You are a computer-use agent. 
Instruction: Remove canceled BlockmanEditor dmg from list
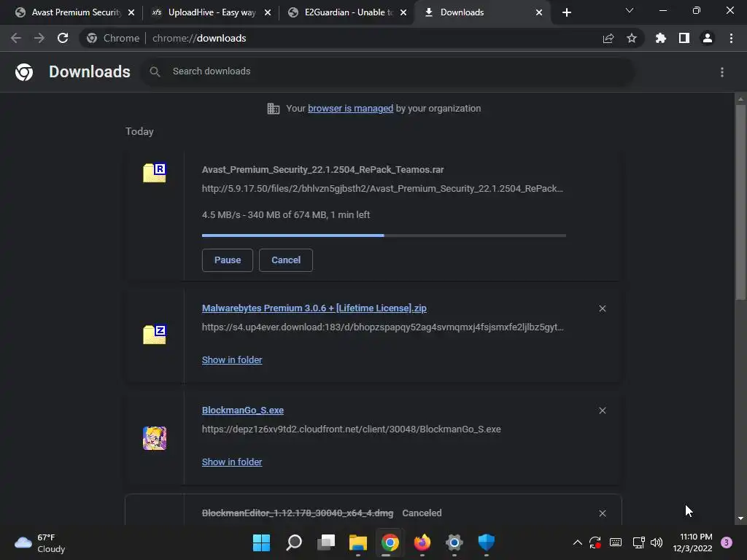click(603, 513)
